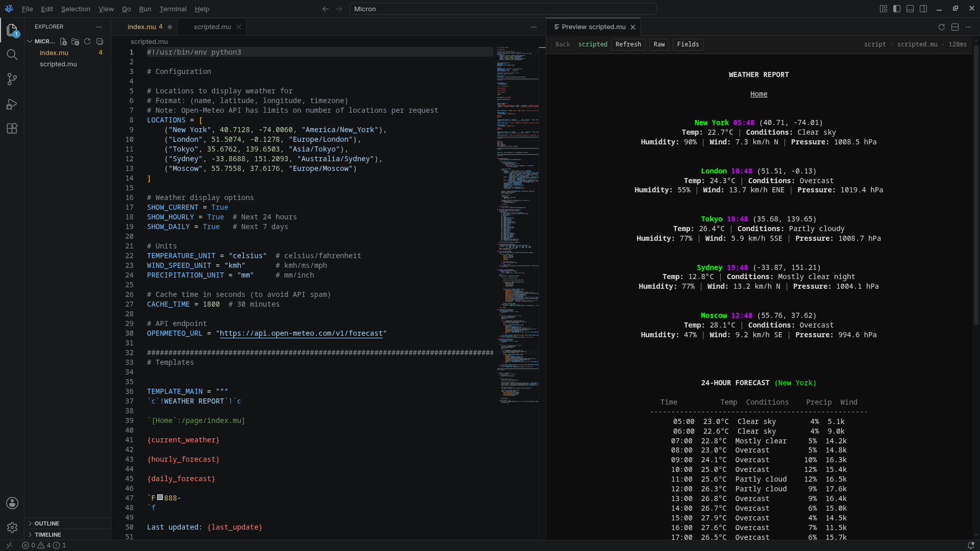Screen dimensions: 980x551
Task: Toggle the primary side bar
Action: 897,9
